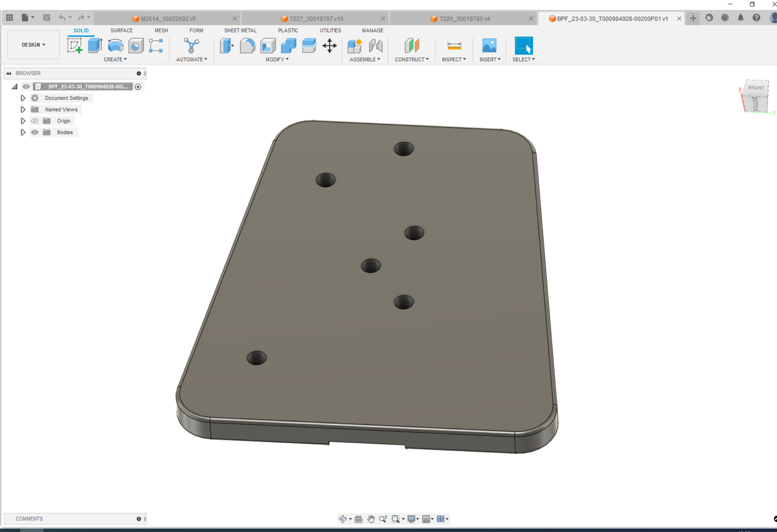Open the 7227_30018787 v10 document tab
Image resolution: width=777 pixels, height=532 pixels.
point(315,18)
